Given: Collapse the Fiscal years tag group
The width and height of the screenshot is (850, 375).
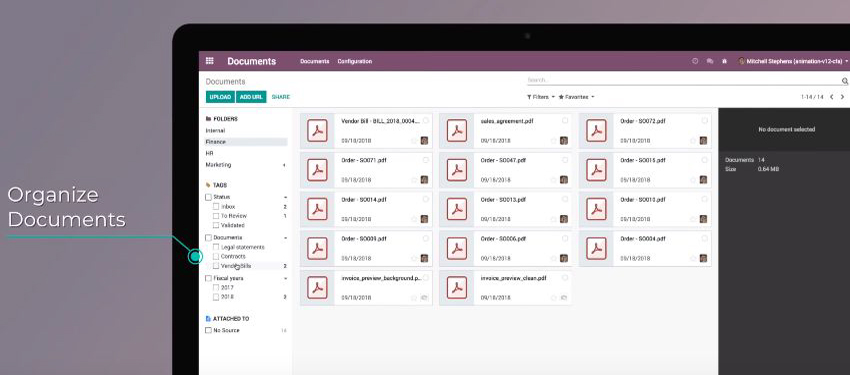Looking at the screenshot, I should pos(285,279).
